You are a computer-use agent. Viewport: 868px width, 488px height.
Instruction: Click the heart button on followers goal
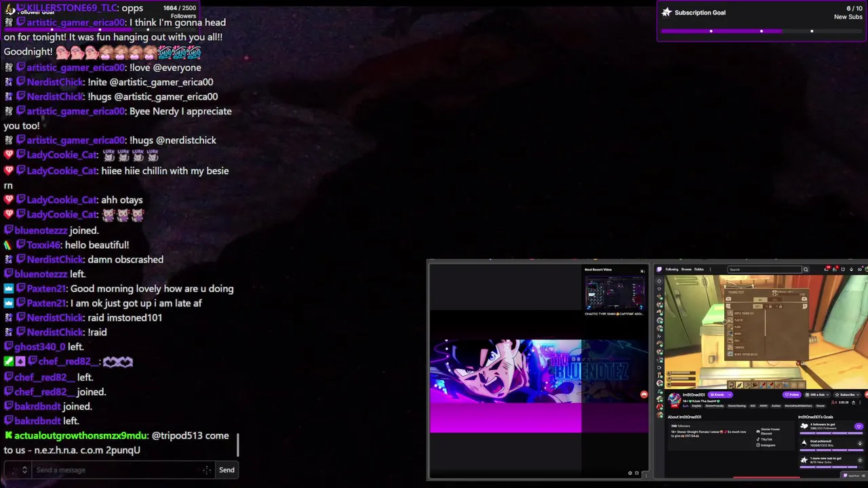pos(859,426)
